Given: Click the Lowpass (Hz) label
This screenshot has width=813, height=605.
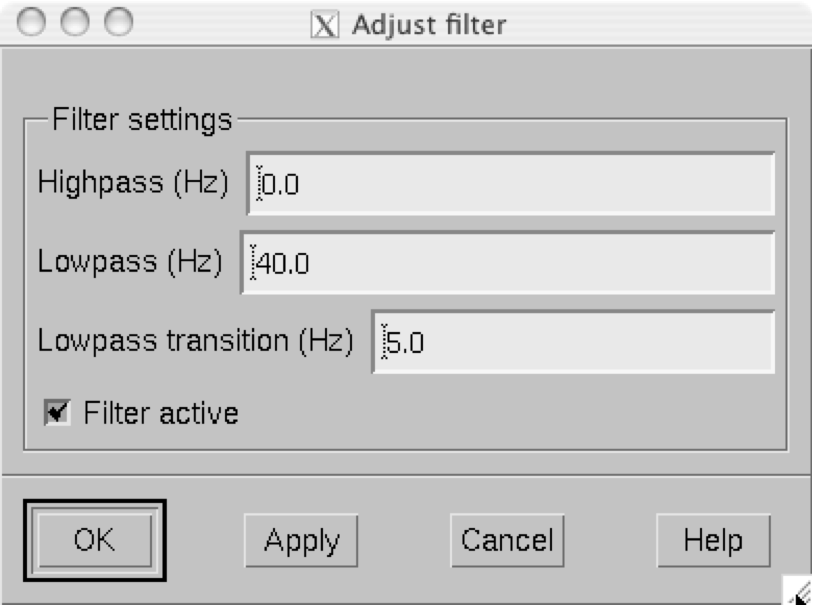Looking at the screenshot, I should [130, 261].
